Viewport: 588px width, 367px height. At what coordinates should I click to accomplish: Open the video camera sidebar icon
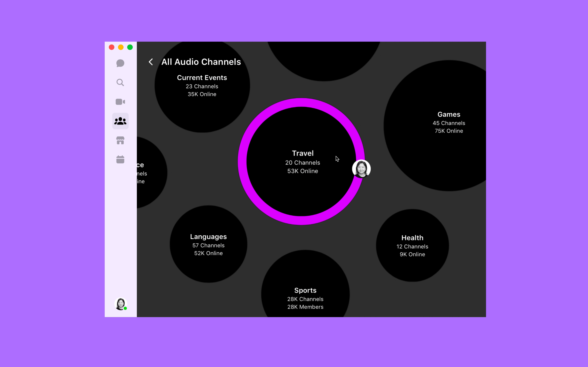120,102
